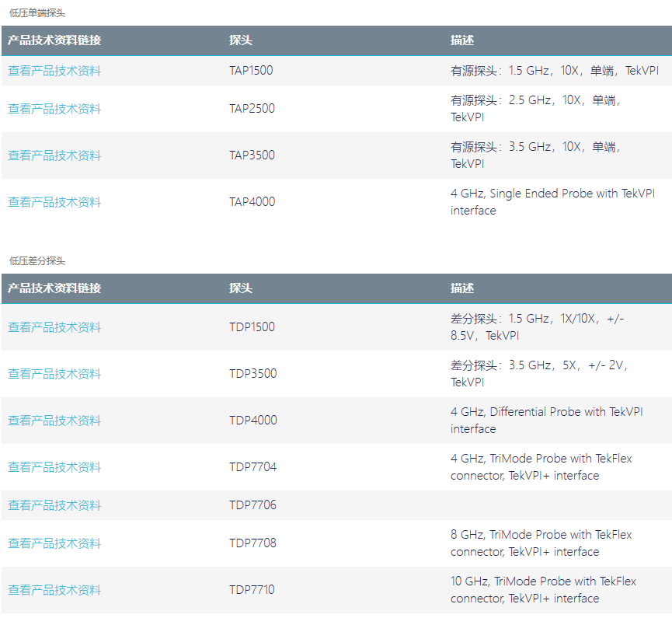Click 描述 header in single-ended table
Image resolution: width=672 pixels, height=625 pixels.
(x=462, y=40)
